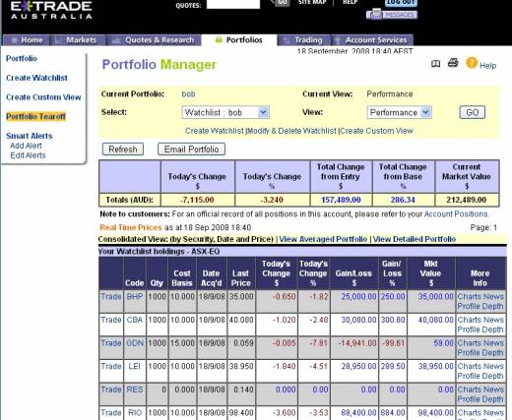Open Profile link in CBA row
Screen dimensions: 512x420
click(x=469, y=330)
